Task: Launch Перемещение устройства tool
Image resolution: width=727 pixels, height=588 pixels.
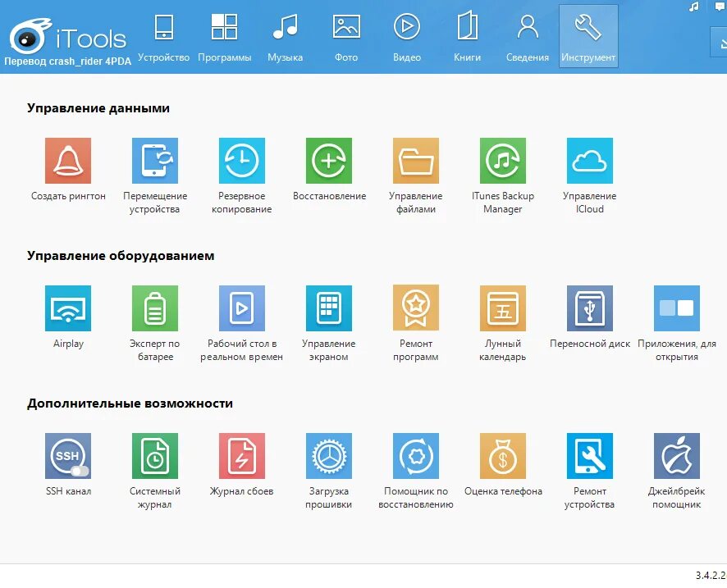Action: click(155, 160)
